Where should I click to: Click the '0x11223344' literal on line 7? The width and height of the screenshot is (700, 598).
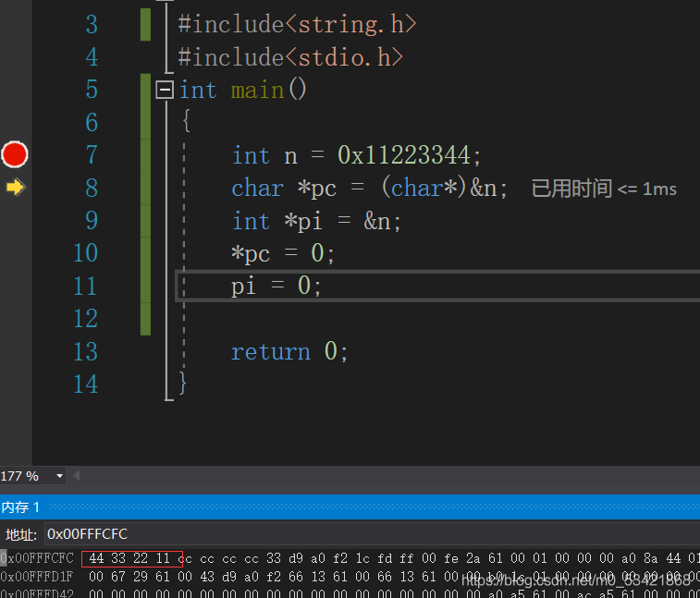[x=403, y=155]
